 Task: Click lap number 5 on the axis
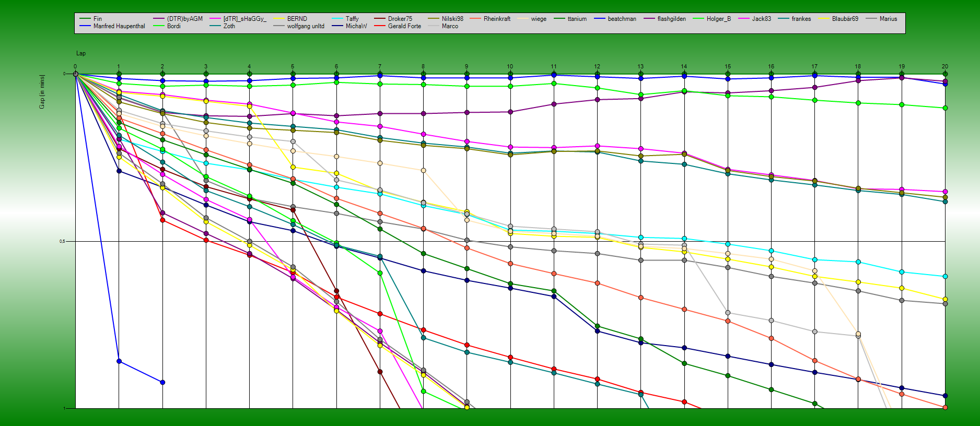pos(293,67)
